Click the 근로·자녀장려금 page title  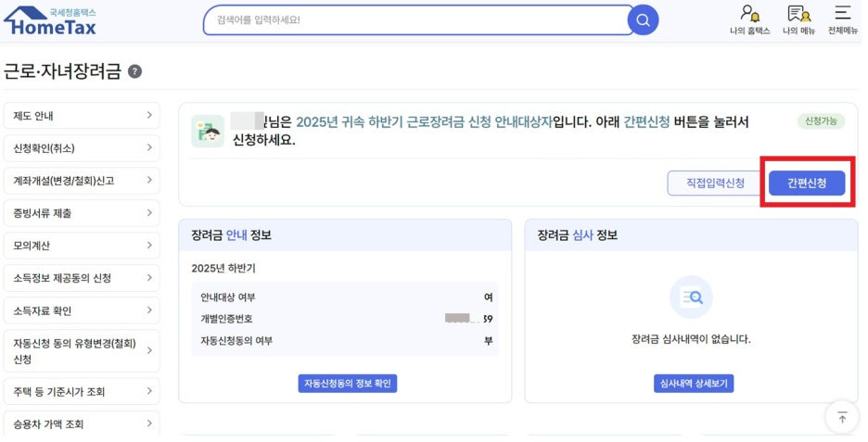(62, 71)
